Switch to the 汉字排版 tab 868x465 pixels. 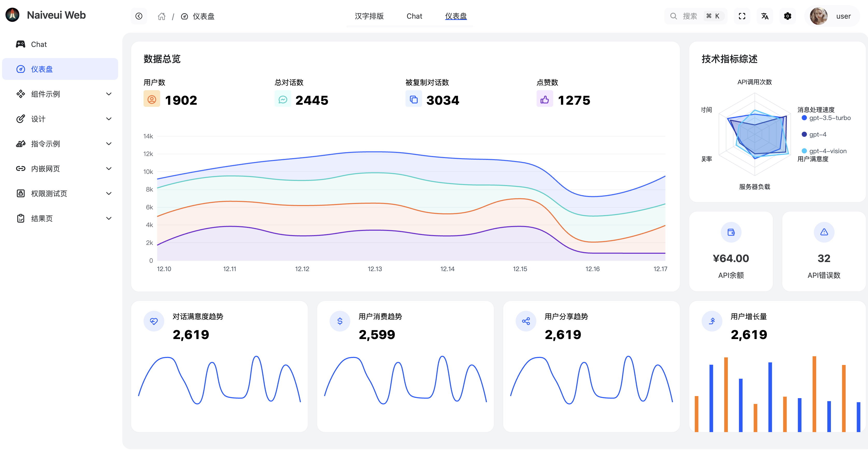pyautogui.click(x=369, y=16)
